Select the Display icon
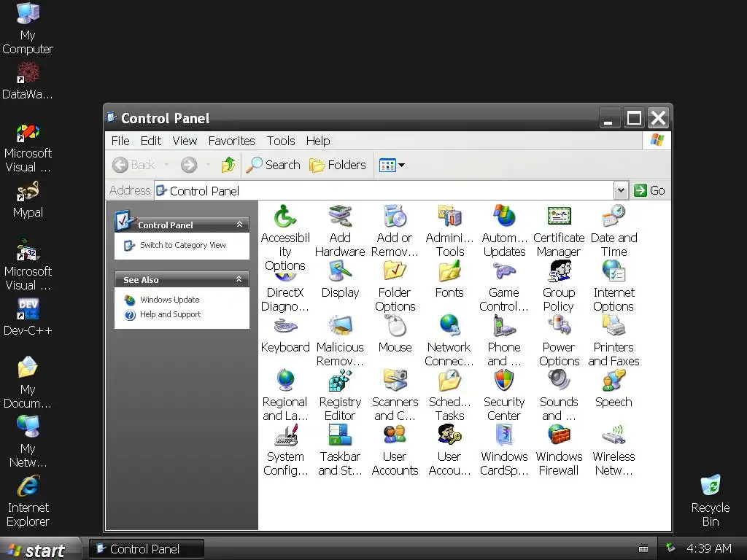 pos(340,271)
